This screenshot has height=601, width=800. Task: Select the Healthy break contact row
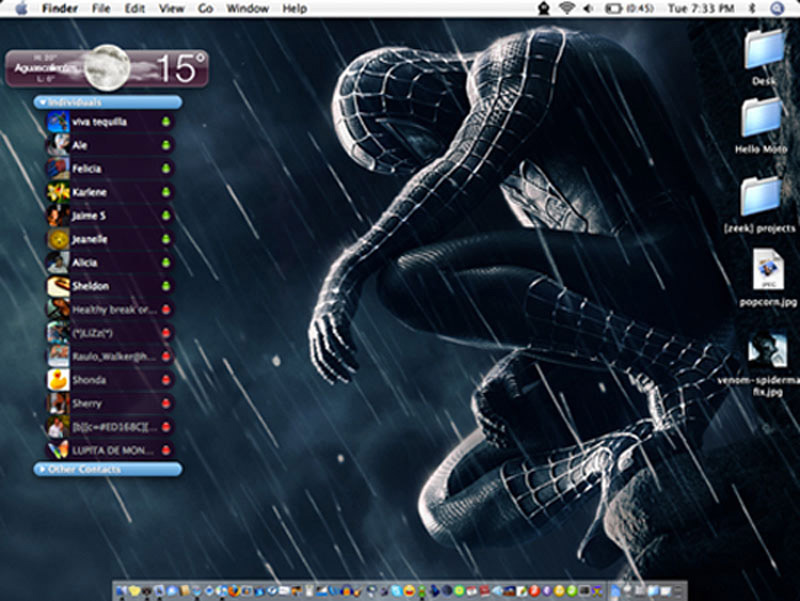(110, 310)
